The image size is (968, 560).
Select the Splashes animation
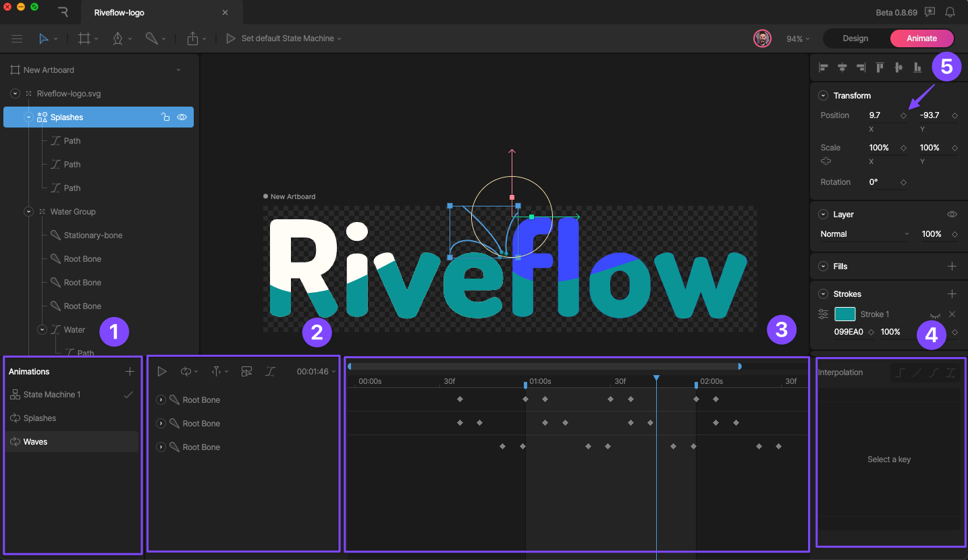pos(72,418)
